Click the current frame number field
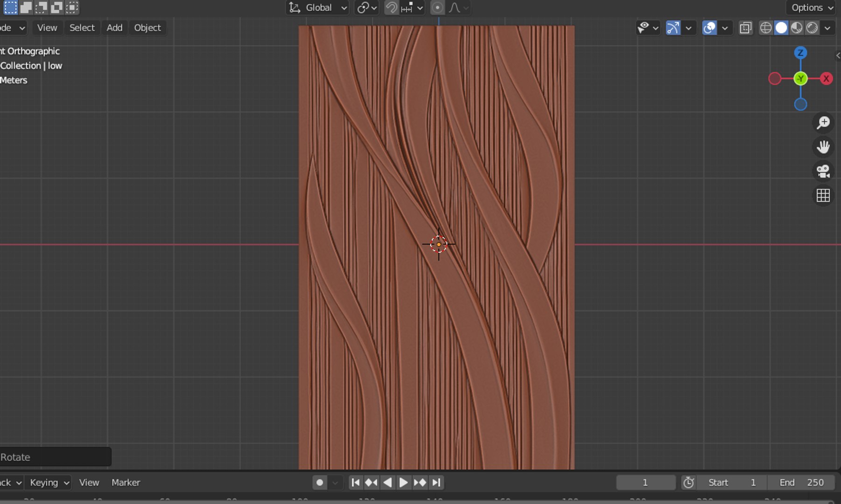 [646, 483]
